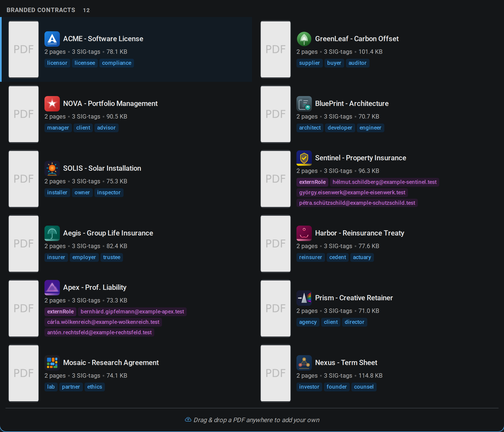This screenshot has width=504, height=432.
Task: Click the 'externRole' tag on Apex contract
Action: click(60, 312)
